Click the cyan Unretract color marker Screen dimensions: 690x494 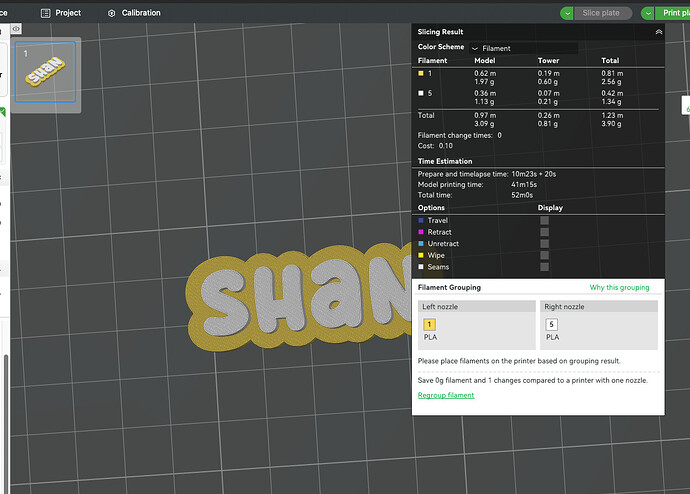(x=421, y=243)
